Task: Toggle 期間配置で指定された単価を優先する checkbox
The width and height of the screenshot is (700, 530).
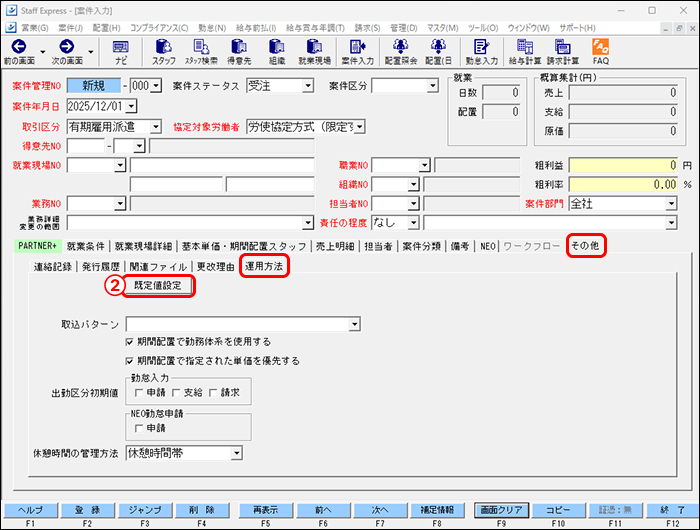Action: 129,361
